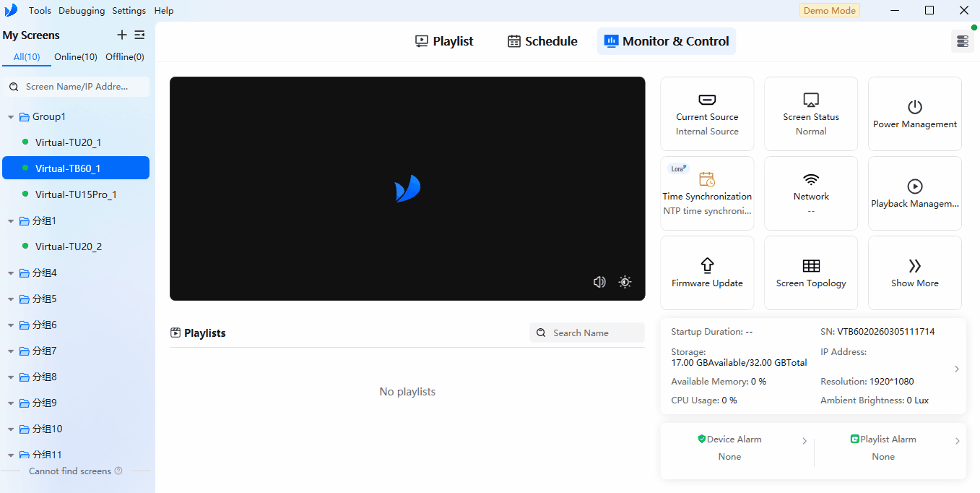Focus the Screen Name/IP Address search field

click(76, 87)
